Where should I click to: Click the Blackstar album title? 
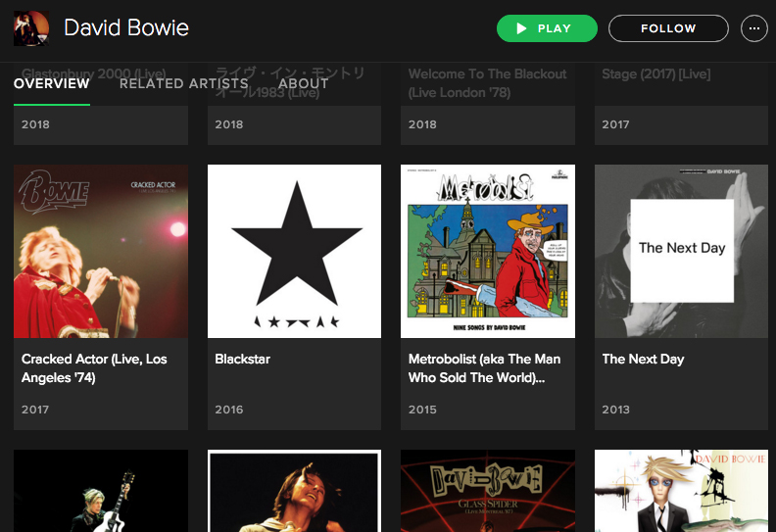click(243, 359)
